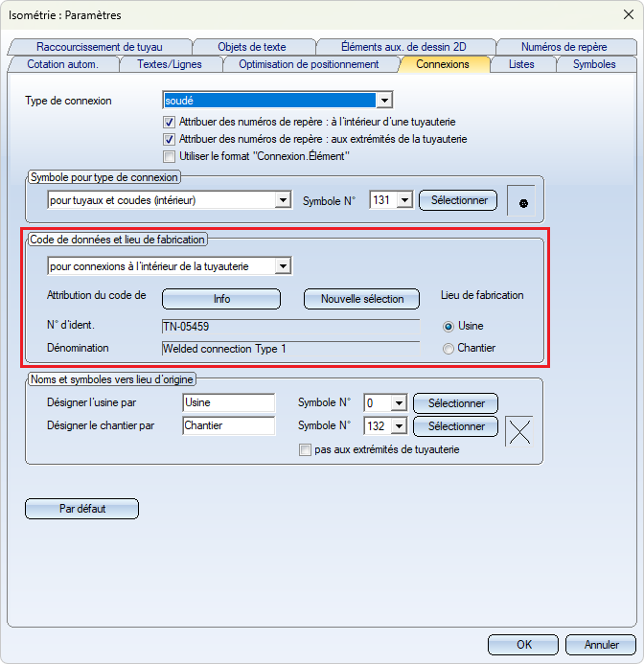Screen dimensions: 644x664
Task: Click Sélectionner for the usine symbol
Action: [456, 403]
